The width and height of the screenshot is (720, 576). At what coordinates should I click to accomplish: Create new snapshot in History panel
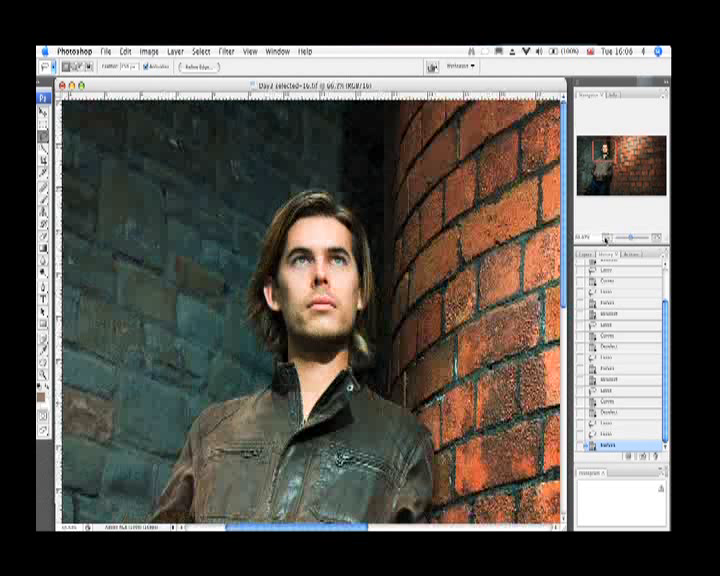(643, 456)
